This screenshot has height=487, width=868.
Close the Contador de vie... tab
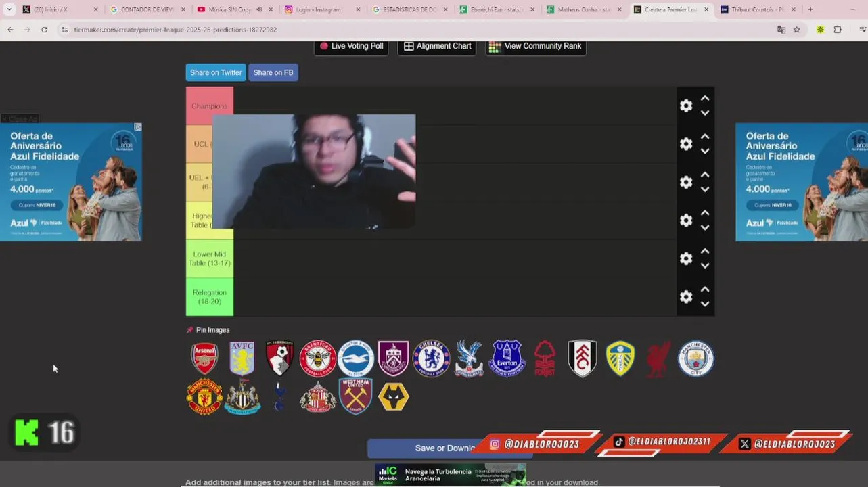click(183, 9)
